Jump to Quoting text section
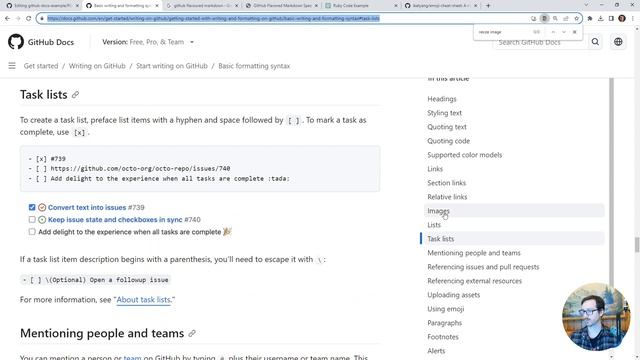Image resolution: width=640 pixels, height=360 pixels. click(447, 127)
